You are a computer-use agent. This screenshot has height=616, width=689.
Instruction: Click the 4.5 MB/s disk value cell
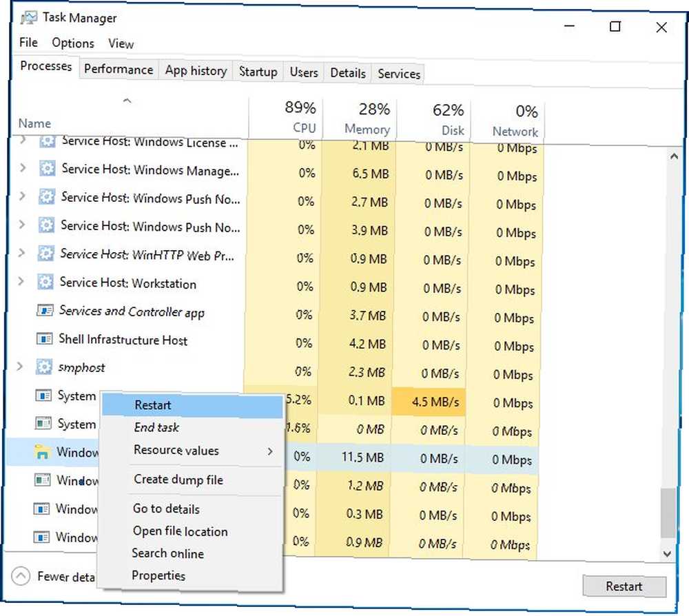point(429,402)
